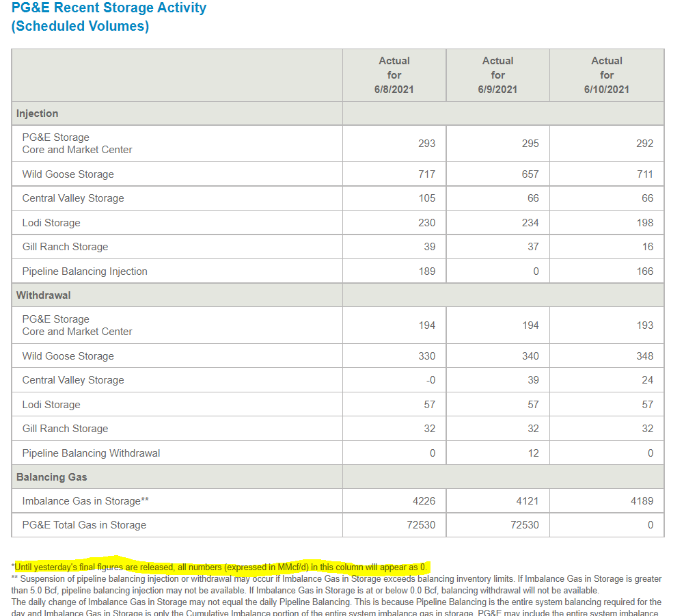Select 'Lodi Storage' row label under Withdrawal
684x616 pixels.
click(51, 405)
